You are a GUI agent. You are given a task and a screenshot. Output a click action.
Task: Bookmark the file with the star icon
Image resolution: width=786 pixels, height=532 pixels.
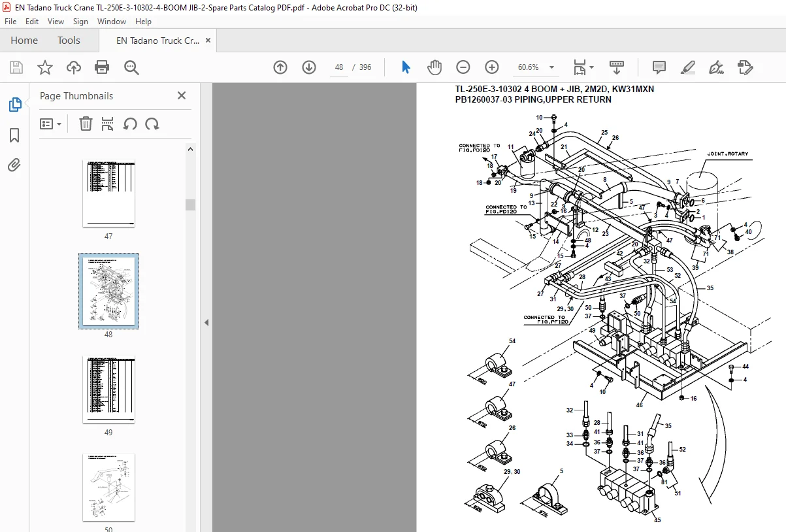pos(44,67)
